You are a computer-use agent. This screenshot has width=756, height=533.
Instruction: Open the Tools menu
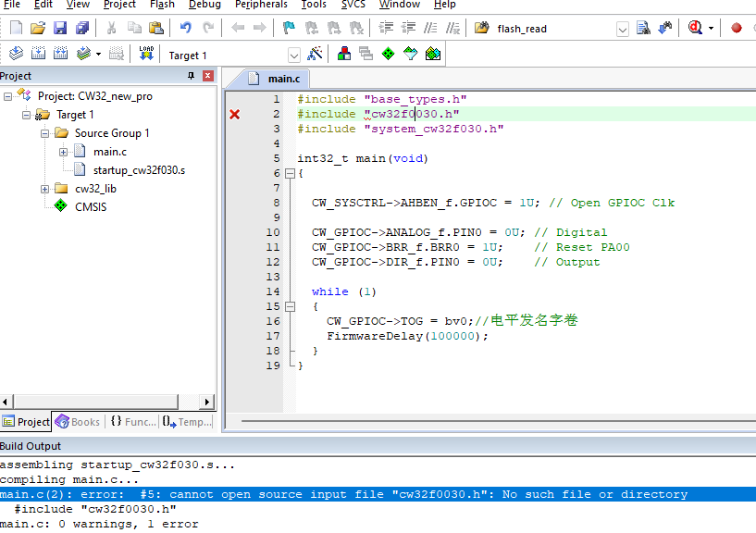[x=314, y=5]
